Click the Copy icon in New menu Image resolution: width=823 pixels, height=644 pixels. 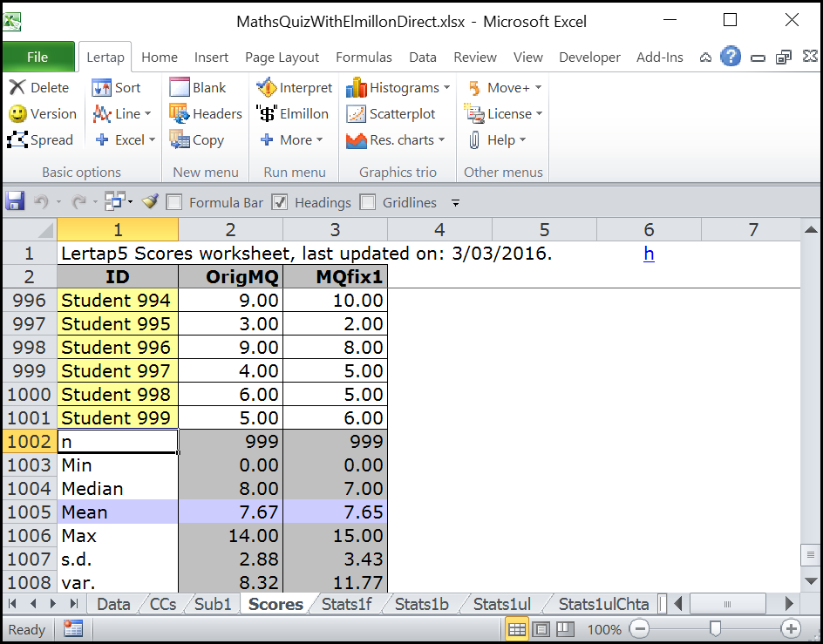click(179, 139)
